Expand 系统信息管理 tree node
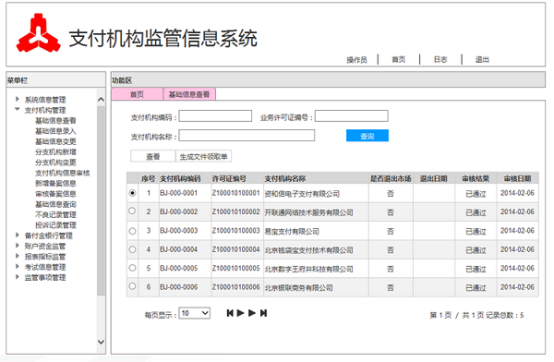The height and width of the screenshot is (362, 554). tap(17, 99)
